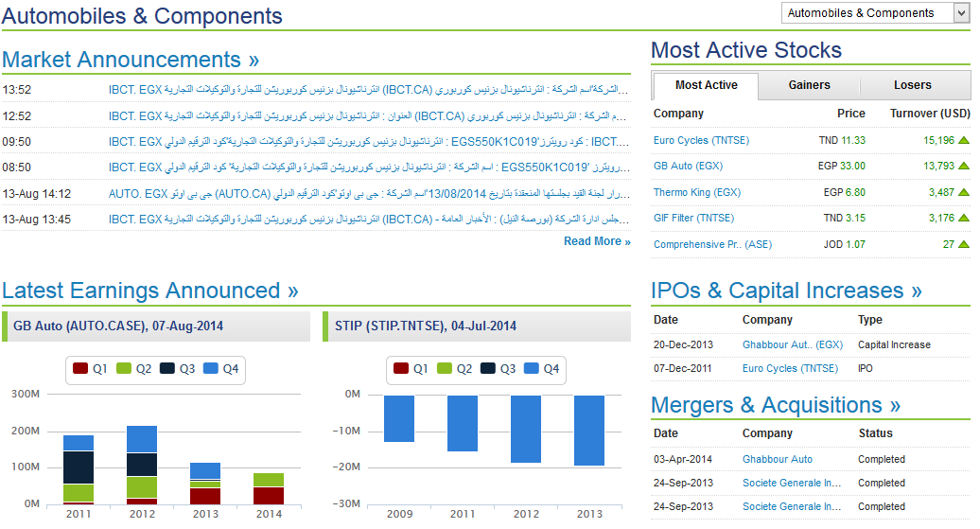Open Ghabbour Auto merger dated 03-Apr-2014

(778, 459)
